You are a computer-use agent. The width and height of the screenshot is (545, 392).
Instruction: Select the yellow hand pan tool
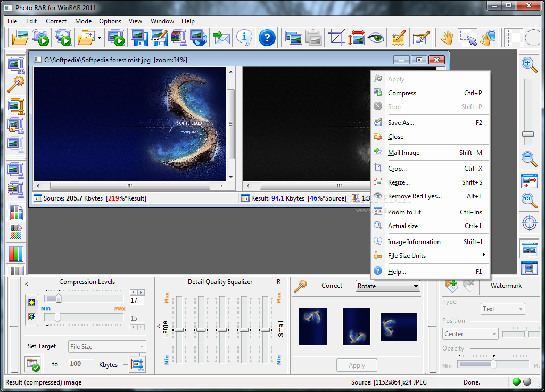click(x=447, y=38)
